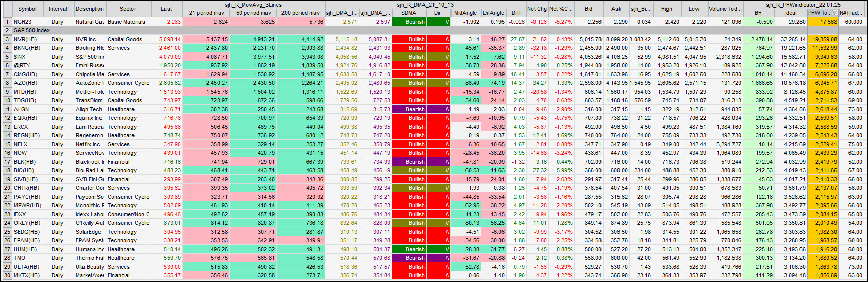
Task: Select the NGH23 symbol cell
Action: [x=27, y=22]
